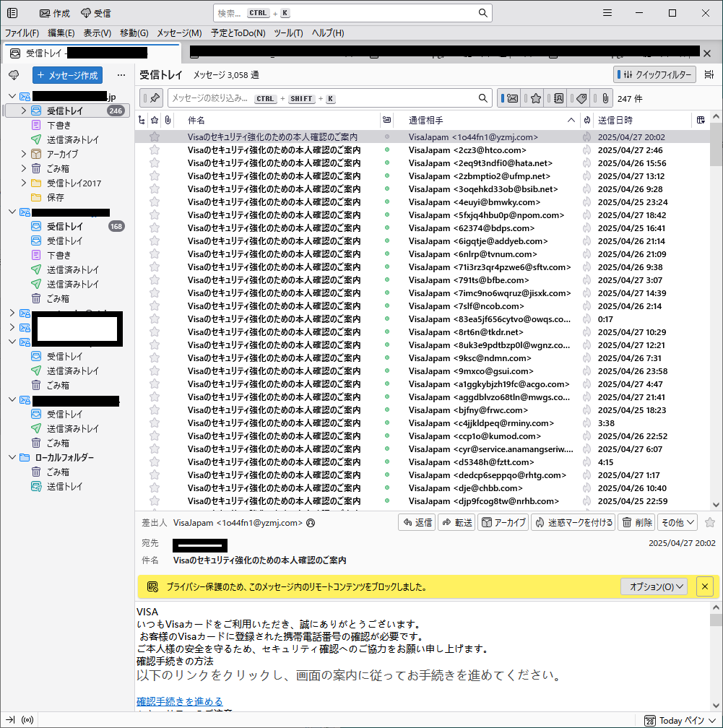Open message list display options icon

pos(709,75)
